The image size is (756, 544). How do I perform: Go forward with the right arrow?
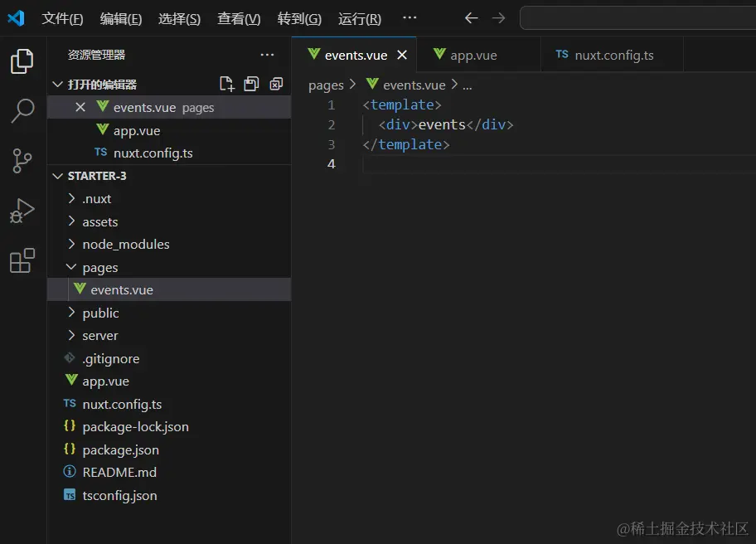[x=498, y=18]
